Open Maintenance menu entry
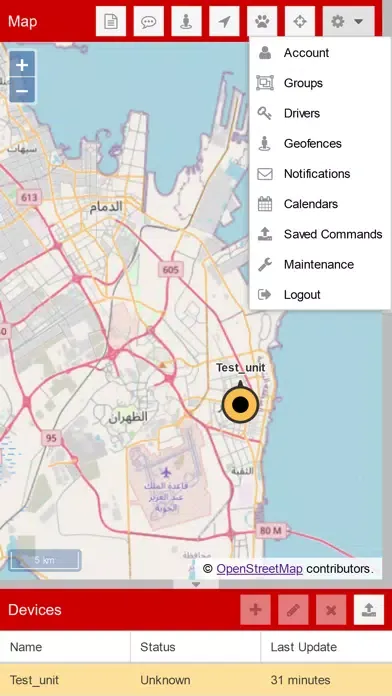Image resolution: width=392 pixels, height=696 pixels. point(320,264)
